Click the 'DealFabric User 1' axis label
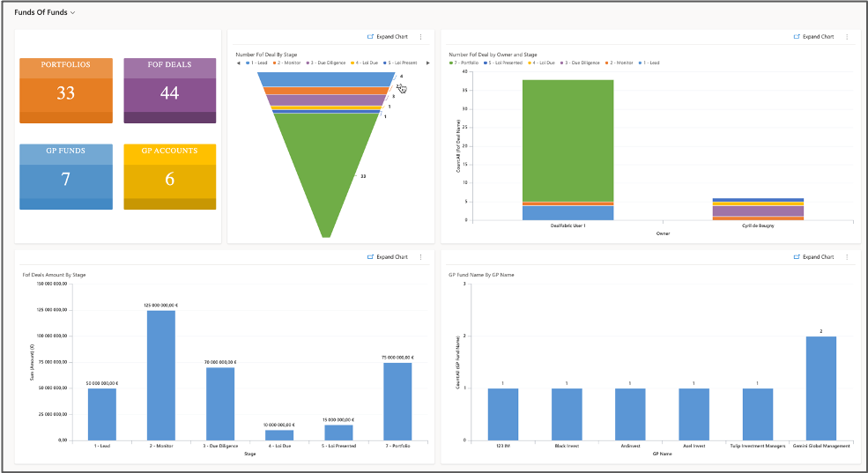The width and height of the screenshot is (868, 473). click(x=568, y=225)
